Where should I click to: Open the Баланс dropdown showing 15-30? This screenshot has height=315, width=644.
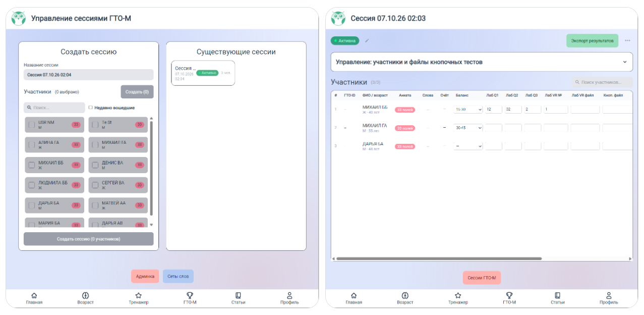468,109
